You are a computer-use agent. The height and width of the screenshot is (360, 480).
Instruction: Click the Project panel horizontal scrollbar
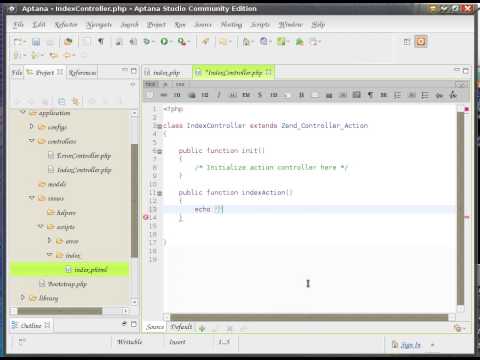(x=60, y=311)
